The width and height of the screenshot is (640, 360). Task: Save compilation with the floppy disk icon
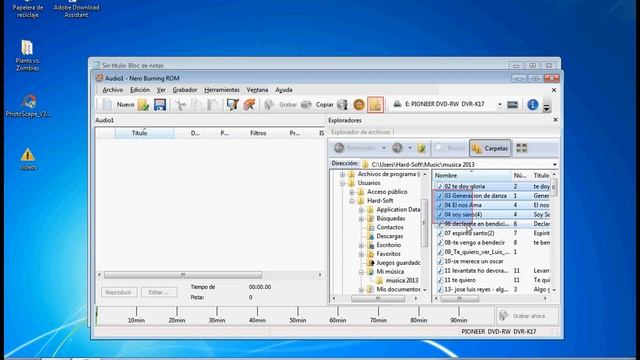point(160,104)
